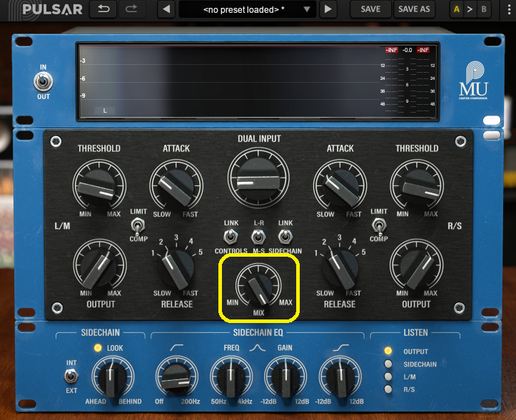Click the DUAL INPUT knob
Viewport: 516px width, 420px height.
pyautogui.click(x=258, y=178)
